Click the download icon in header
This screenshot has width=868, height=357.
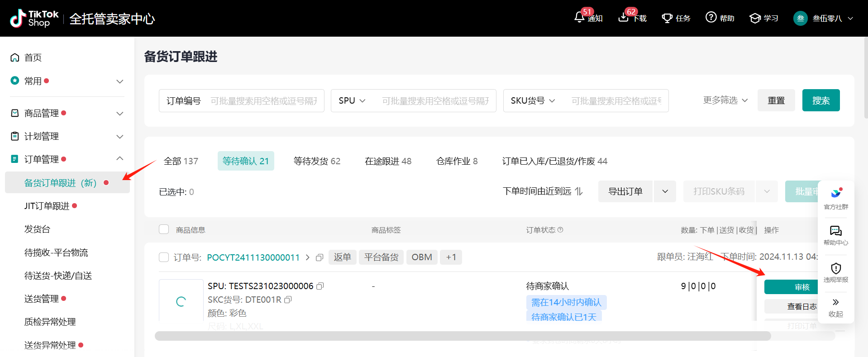624,18
